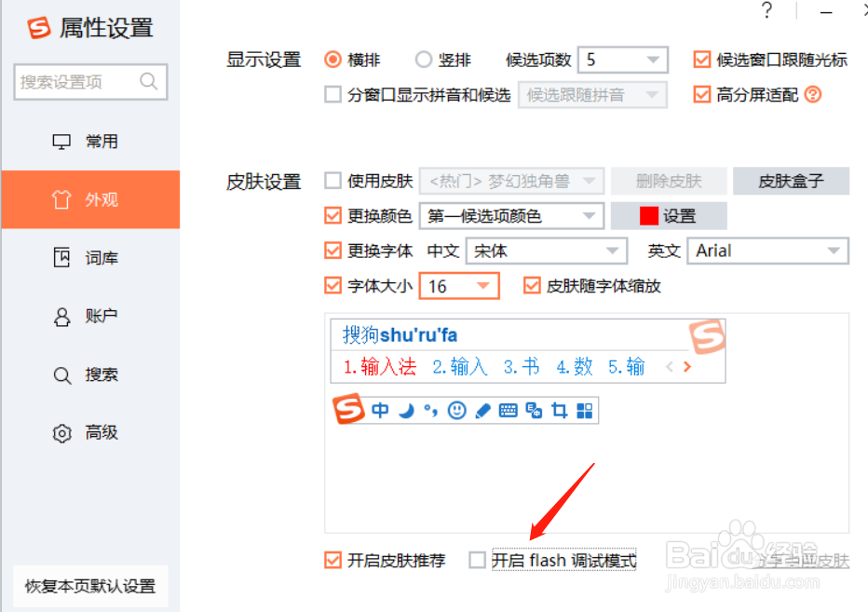Click the previous-page arrow in the candidate preview
This screenshot has height=612, width=868.
670,367
